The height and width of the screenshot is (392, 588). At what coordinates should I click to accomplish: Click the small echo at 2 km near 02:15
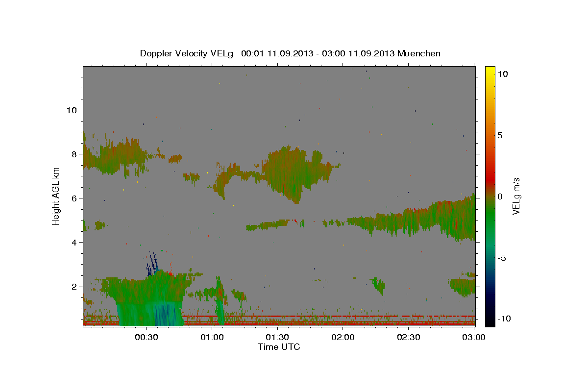pyautogui.click(x=379, y=285)
